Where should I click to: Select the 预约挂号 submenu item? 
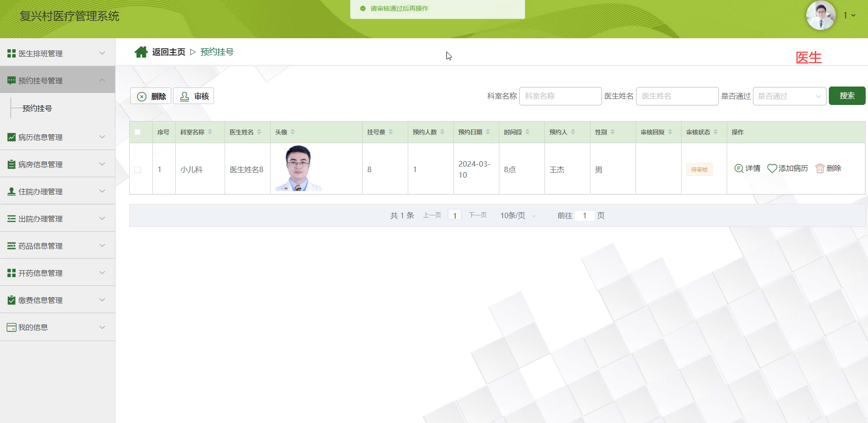click(37, 108)
